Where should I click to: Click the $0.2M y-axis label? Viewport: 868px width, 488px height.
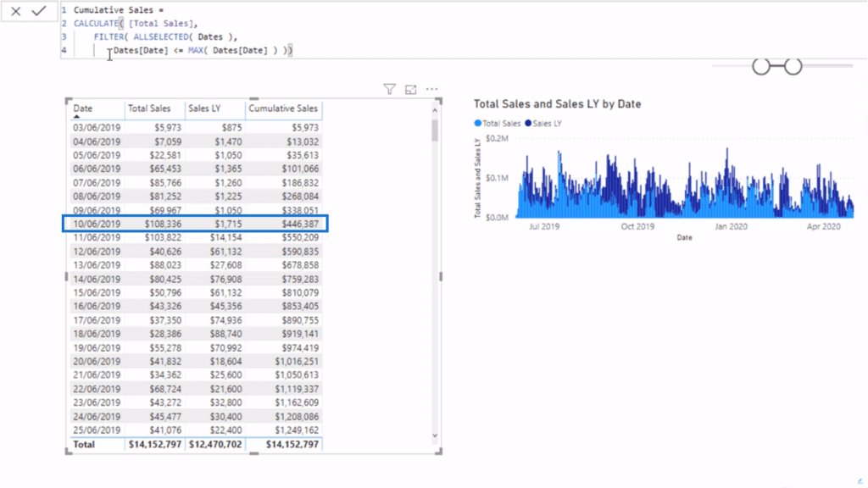tap(497, 138)
